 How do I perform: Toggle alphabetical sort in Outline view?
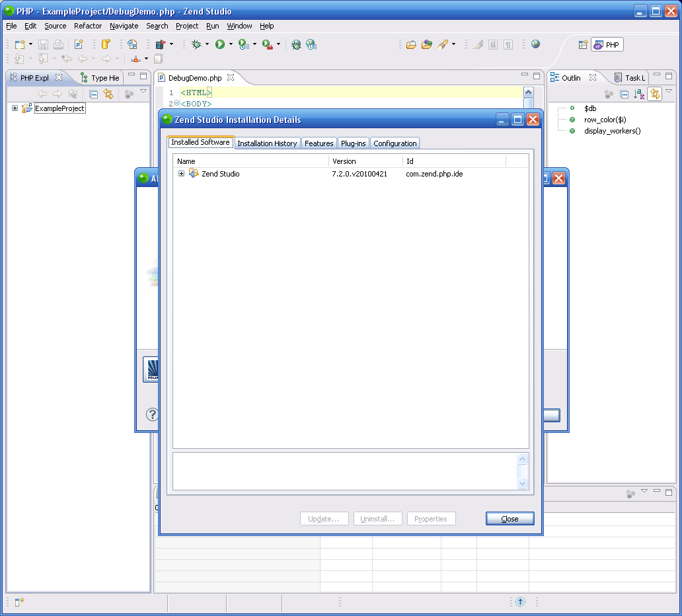tap(639, 95)
